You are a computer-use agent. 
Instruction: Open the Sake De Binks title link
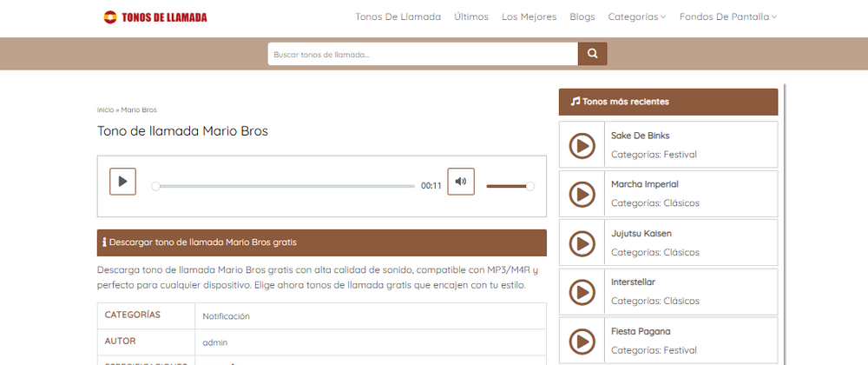click(640, 136)
